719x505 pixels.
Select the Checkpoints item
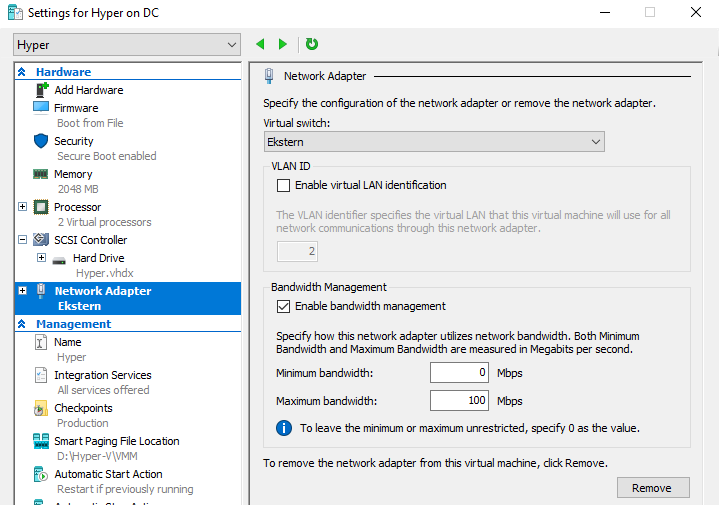83,408
